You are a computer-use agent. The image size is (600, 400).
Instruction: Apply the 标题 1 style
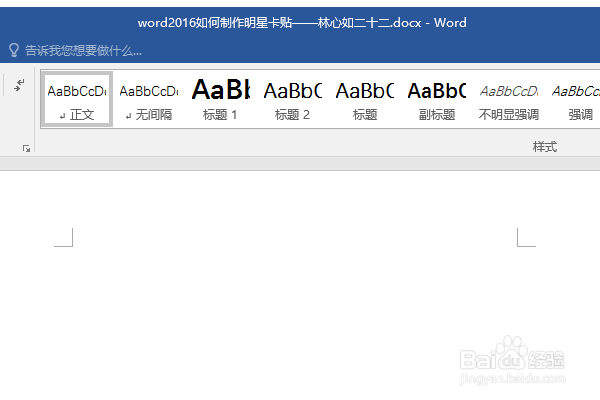tap(220, 100)
